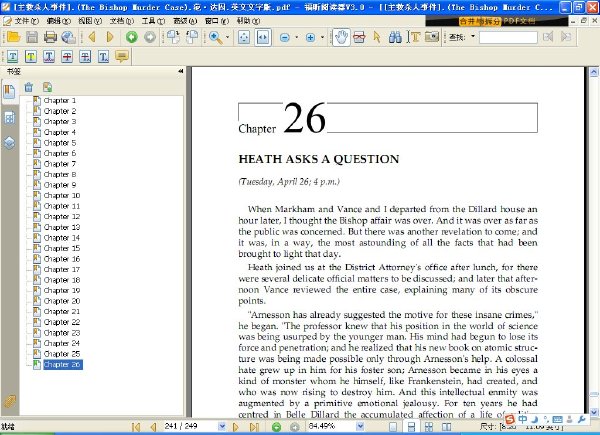The width and height of the screenshot is (600, 435).
Task: Open zoom percentage dropdown in status bar
Action: (360, 426)
